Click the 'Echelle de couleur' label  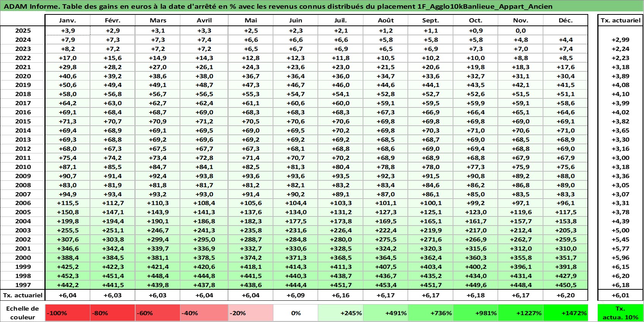click(x=23, y=313)
